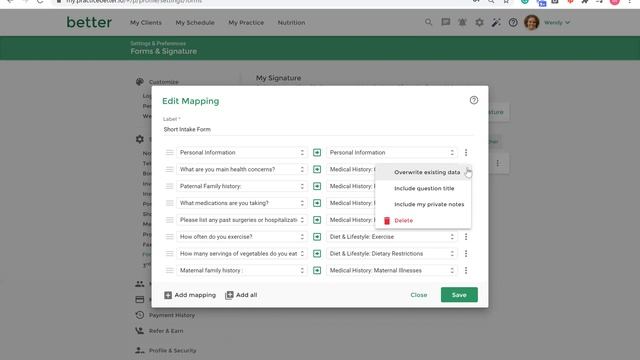
Task: Open three-dot menu for Dietary Restrictions row
Action: coord(466,253)
